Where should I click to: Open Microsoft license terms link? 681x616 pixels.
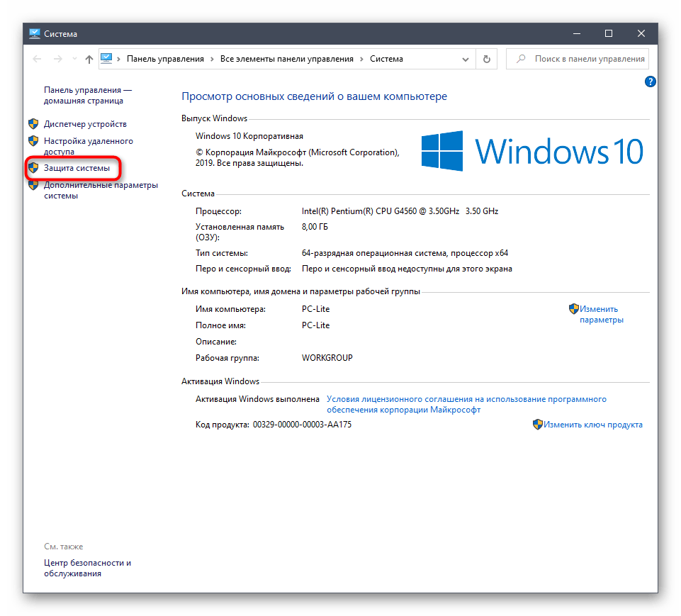click(x=466, y=405)
